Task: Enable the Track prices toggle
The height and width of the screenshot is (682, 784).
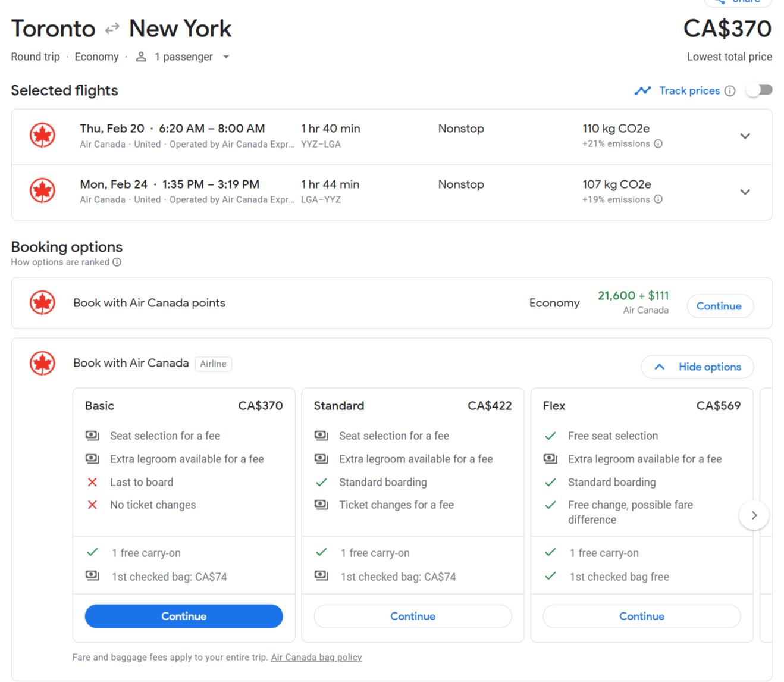Action: click(760, 90)
